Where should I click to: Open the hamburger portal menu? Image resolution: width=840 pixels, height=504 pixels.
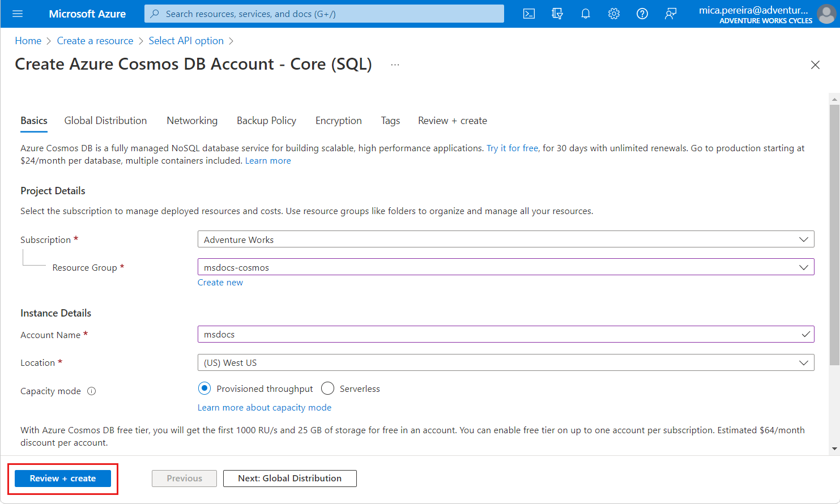18,14
